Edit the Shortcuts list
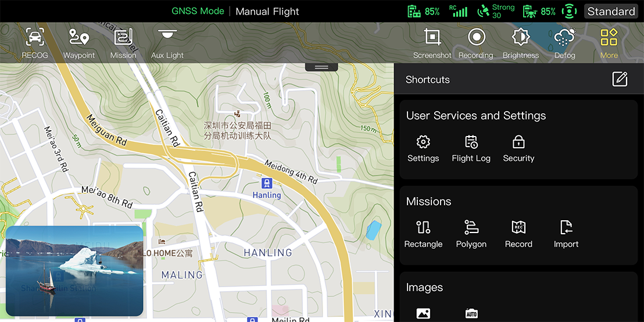Viewport: 644px width, 322px height. pyautogui.click(x=620, y=80)
